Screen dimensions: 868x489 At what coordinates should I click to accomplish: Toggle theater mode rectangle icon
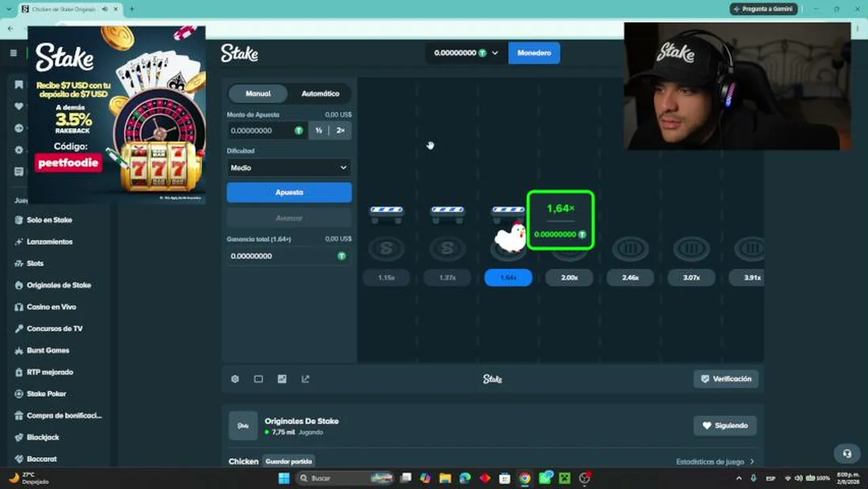[258, 379]
